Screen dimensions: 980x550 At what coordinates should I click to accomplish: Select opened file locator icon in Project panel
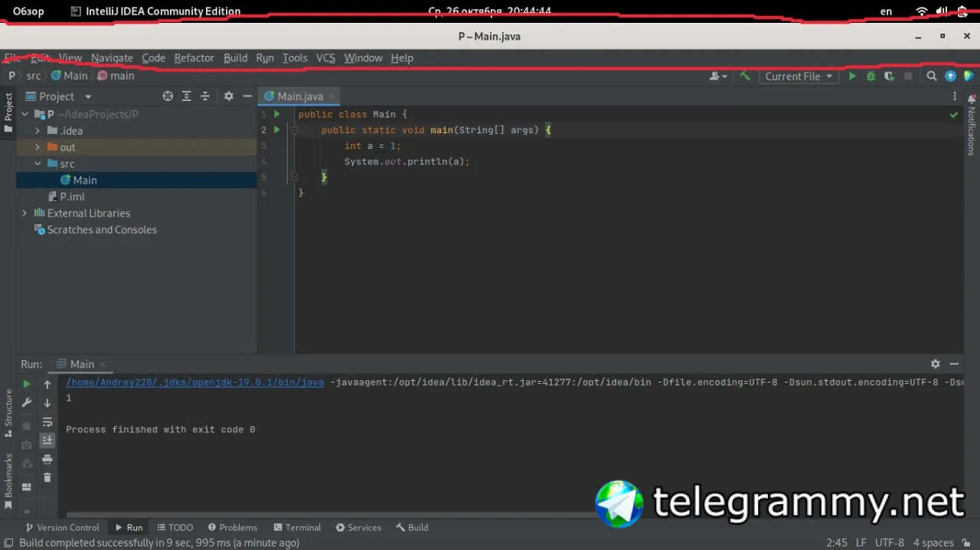pos(168,96)
